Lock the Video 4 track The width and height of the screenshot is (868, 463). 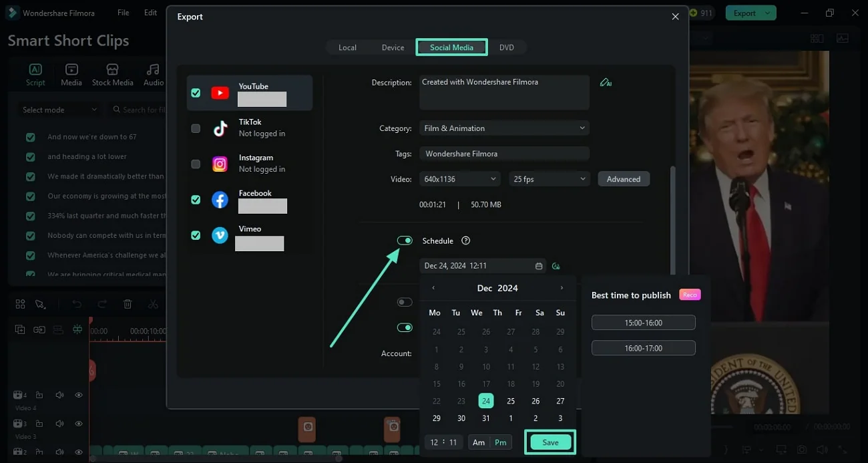coord(39,395)
